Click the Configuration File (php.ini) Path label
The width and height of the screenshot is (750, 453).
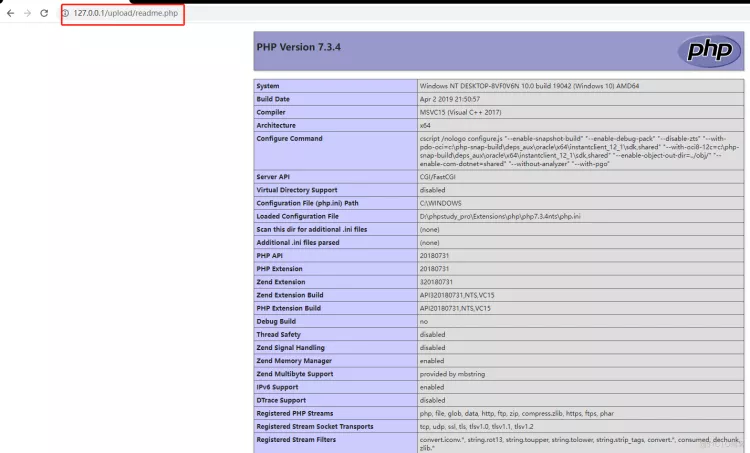tap(306, 203)
